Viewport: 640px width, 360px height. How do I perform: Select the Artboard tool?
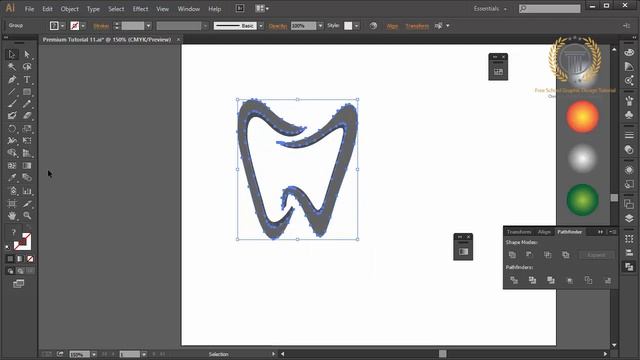pos(11,203)
